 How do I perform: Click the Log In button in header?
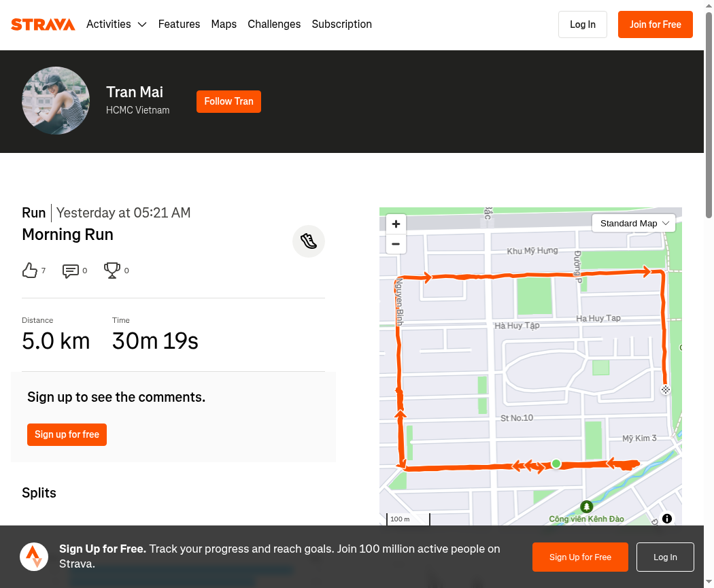(x=583, y=24)
